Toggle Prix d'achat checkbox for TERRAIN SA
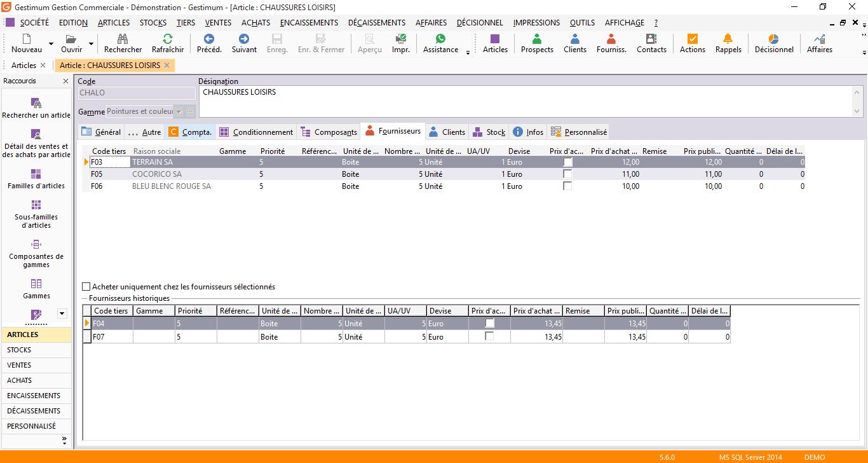This screenshot has height=463, width=868. (x=567, y=162)
